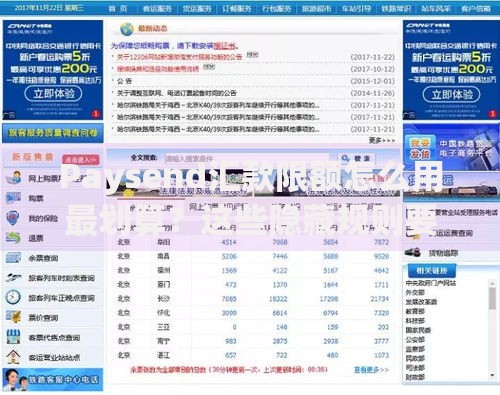The image size is (500, 395).
Task: Open the 旅客服务质量调查问卷 banner
Action: coord(53,133)
